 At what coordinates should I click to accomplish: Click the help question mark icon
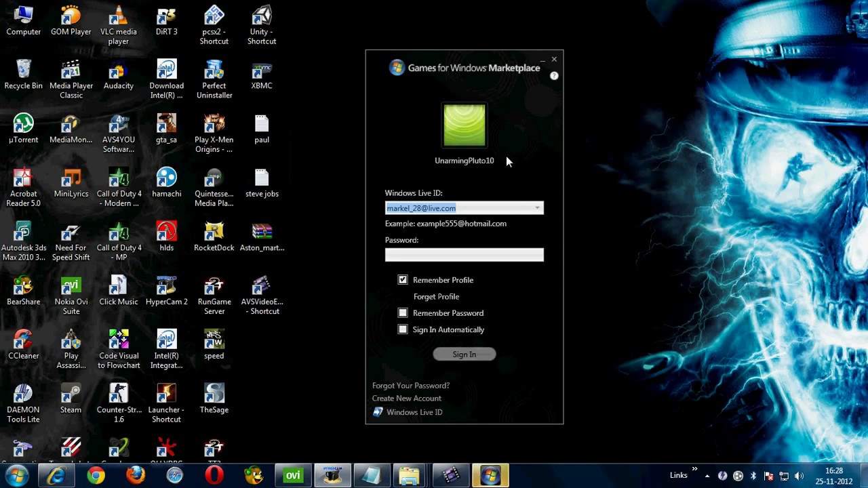coord(554,76)
